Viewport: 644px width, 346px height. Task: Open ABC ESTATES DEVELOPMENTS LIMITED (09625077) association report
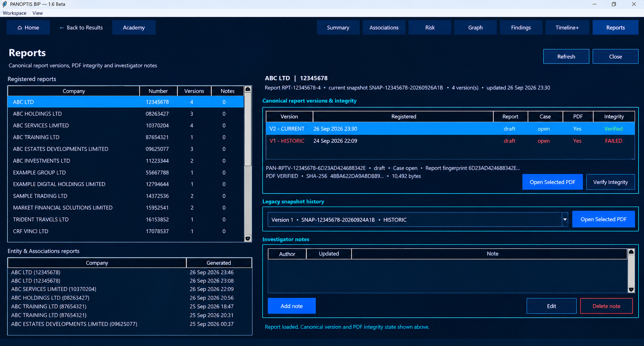click(129, 324)
